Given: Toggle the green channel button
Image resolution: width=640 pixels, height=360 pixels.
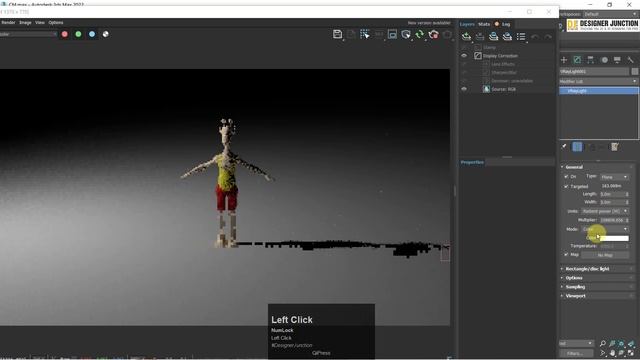Looking at the screenshot, I should tap(78, 34).
